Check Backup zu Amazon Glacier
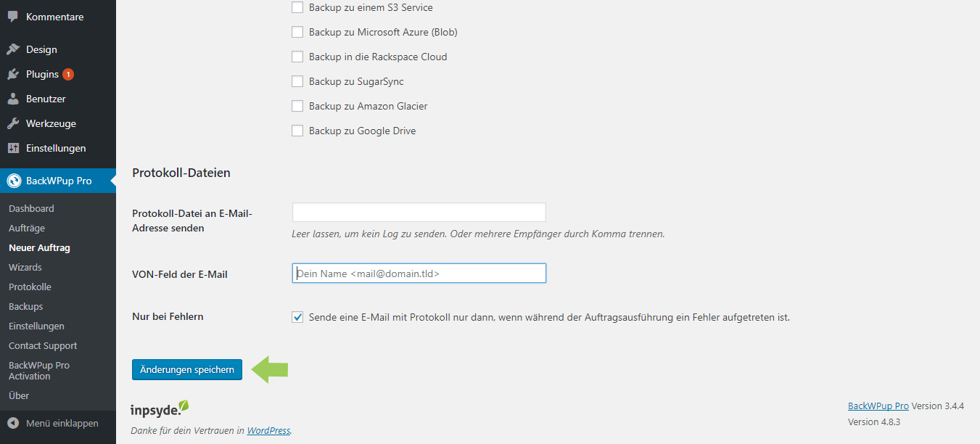 click(297, 106)
